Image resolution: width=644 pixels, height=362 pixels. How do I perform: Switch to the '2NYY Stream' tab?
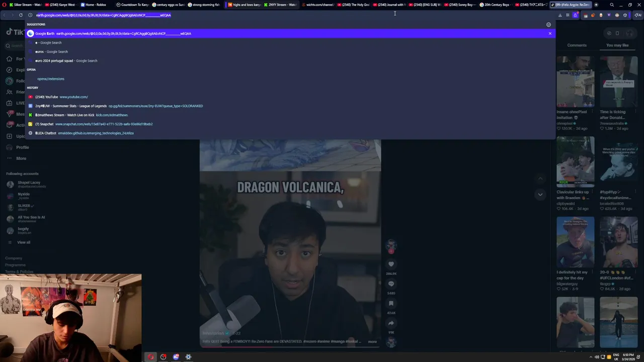[x=280, y=5]
